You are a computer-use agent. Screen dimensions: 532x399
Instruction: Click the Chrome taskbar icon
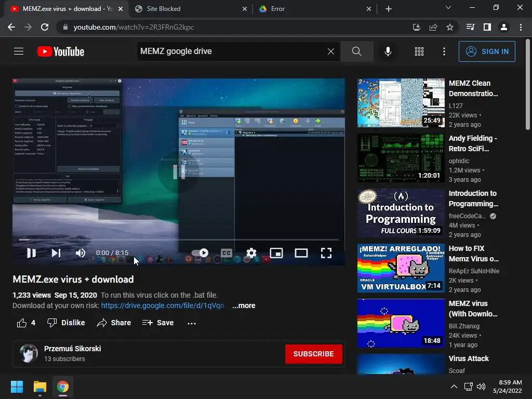click(x=62, y=387)
